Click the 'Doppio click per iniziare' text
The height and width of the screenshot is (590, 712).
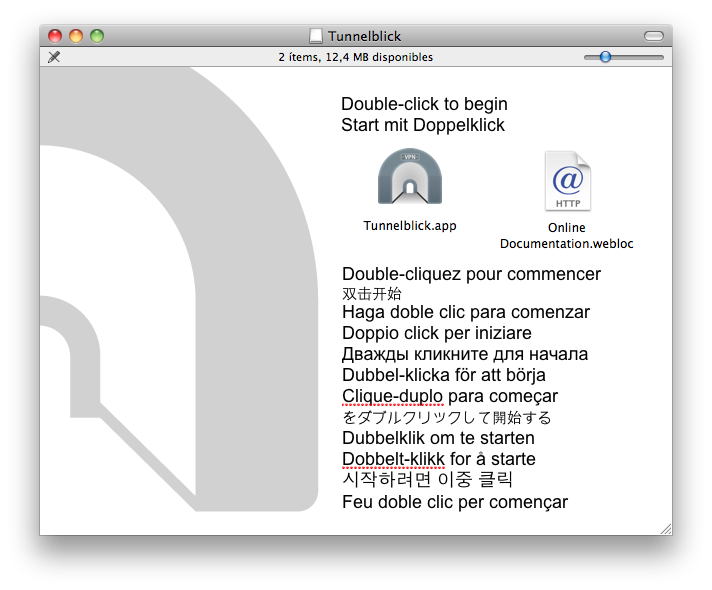[437, 333]
